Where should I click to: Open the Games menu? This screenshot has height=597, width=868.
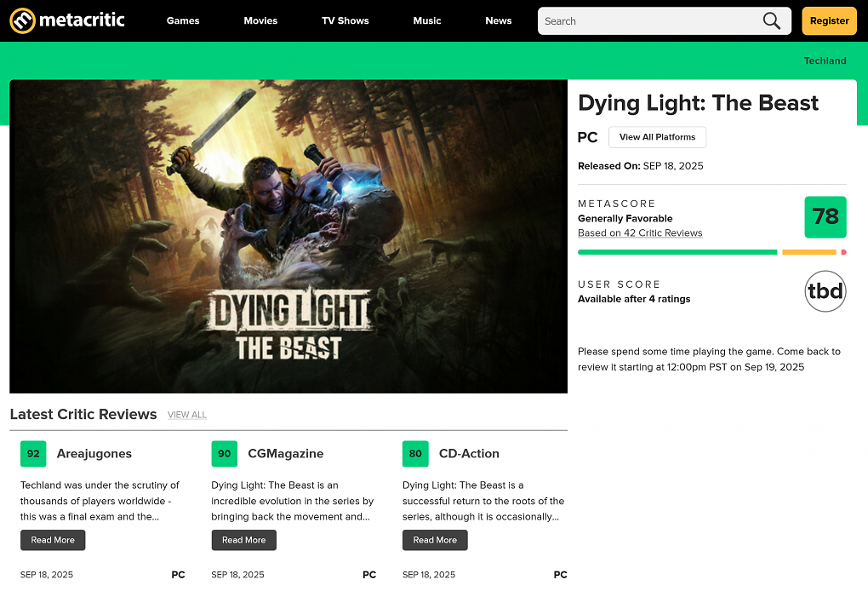point(183,20)
